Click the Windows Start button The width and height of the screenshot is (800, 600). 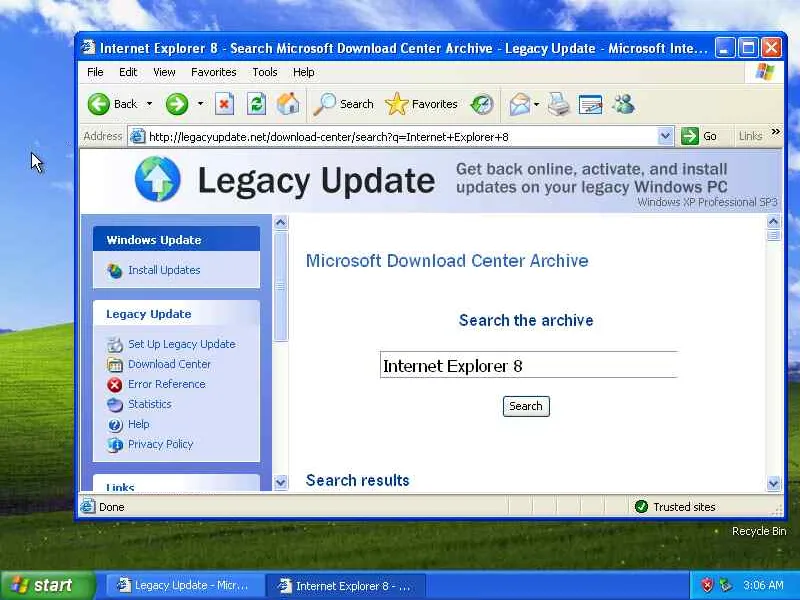pos(48,585)
